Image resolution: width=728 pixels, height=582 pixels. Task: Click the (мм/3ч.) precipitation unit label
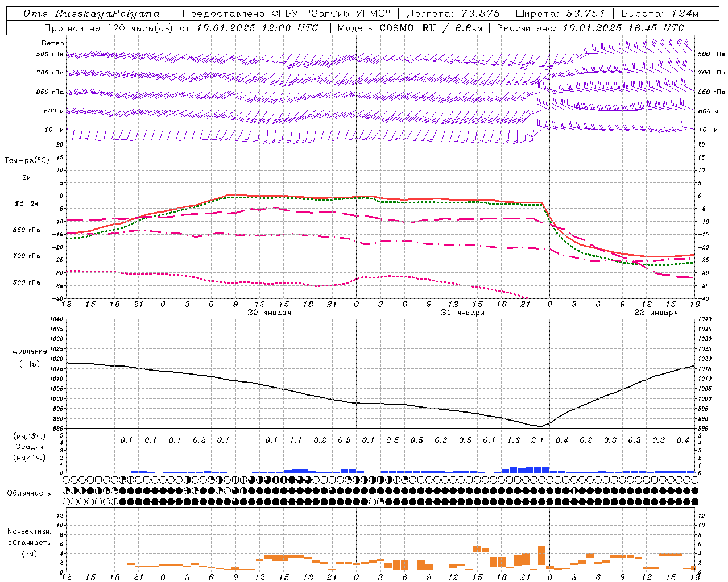(30, 436)
